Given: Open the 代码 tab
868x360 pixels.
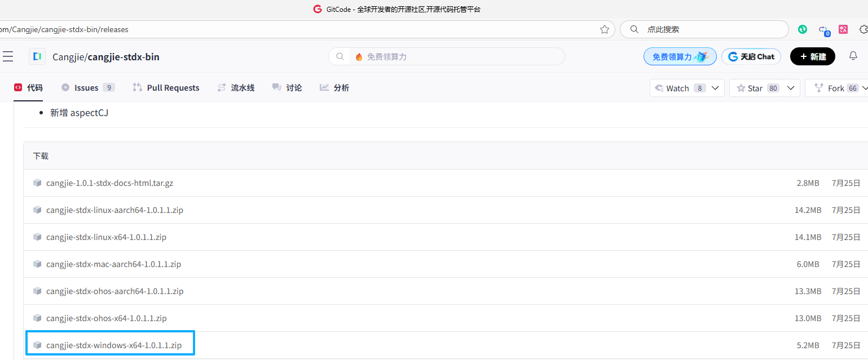Looking at the screenshot, I should pyautogui.click(x=29, y=88).
